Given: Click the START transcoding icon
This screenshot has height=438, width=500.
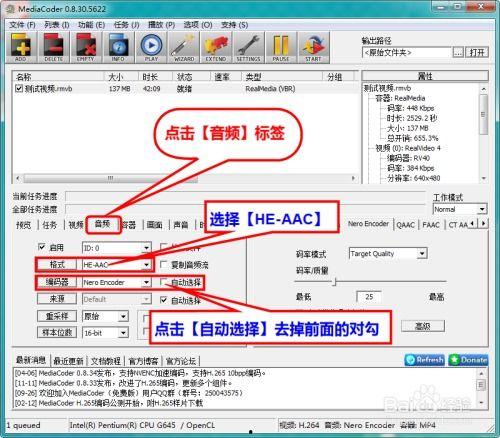Looking at the screenshot, I should click(314, 47).
